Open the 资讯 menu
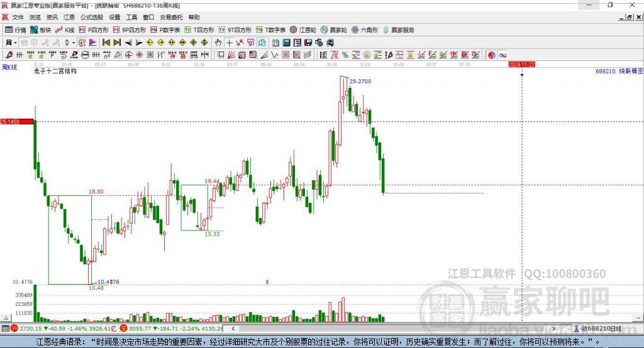The width and height of the screenshot is (644, 348). pyautogui.click(x=52, y=17)
